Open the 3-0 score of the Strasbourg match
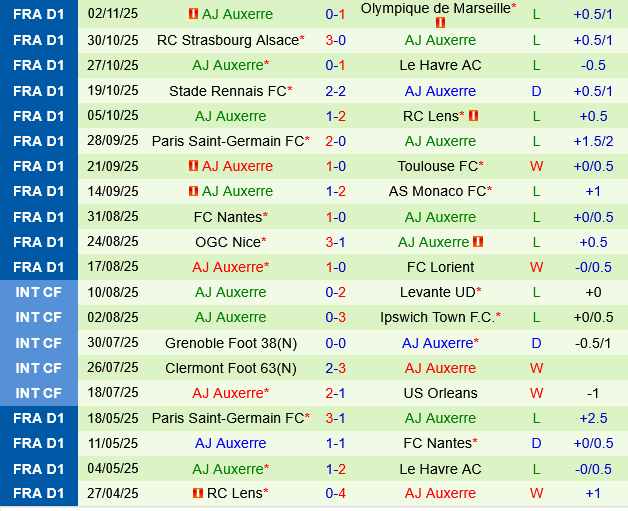The height and width of the screenshot is (511, 628). click(335, 40)
